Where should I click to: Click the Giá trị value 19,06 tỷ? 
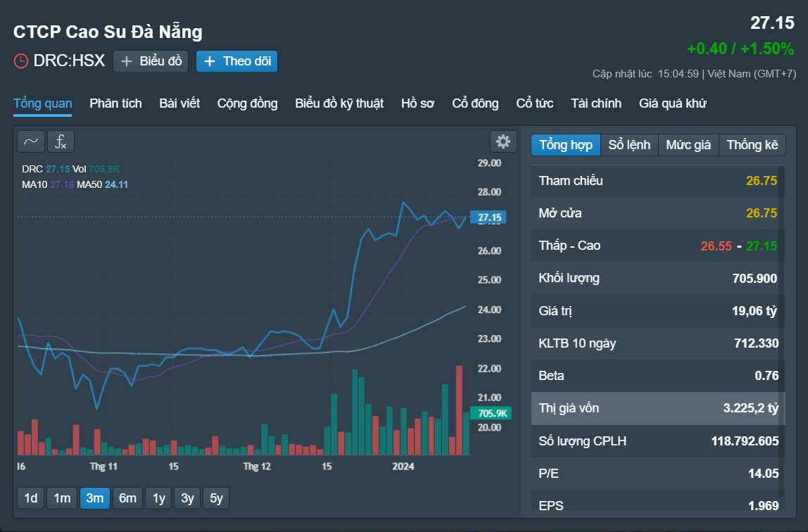[x=755, y=311]
